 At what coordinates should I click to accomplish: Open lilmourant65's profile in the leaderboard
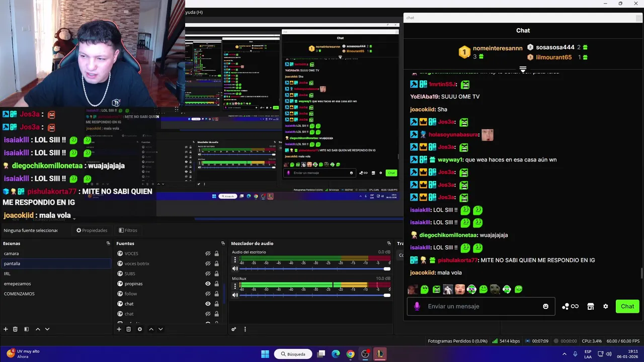point(553,57)
